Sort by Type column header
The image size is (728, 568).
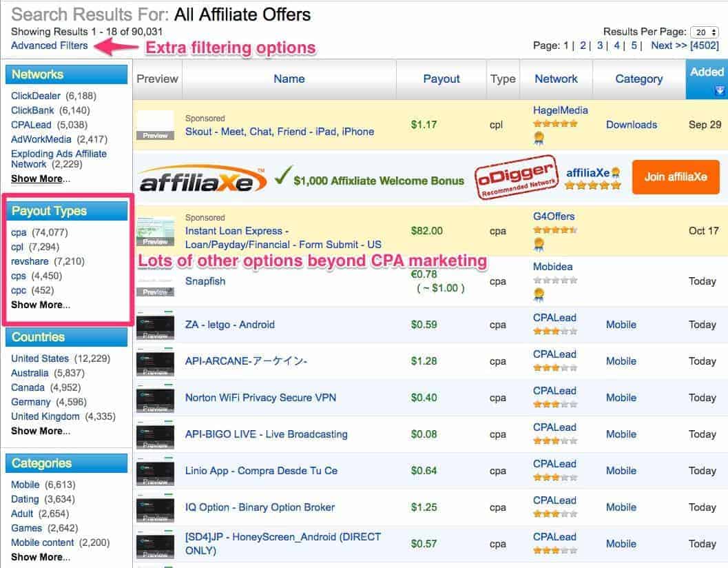503,79
